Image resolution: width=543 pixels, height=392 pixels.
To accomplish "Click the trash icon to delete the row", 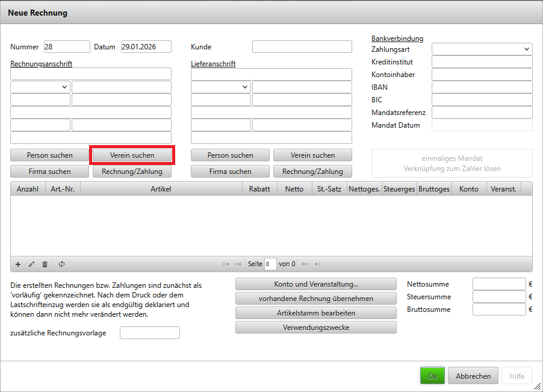I will [x=45, y=264].
